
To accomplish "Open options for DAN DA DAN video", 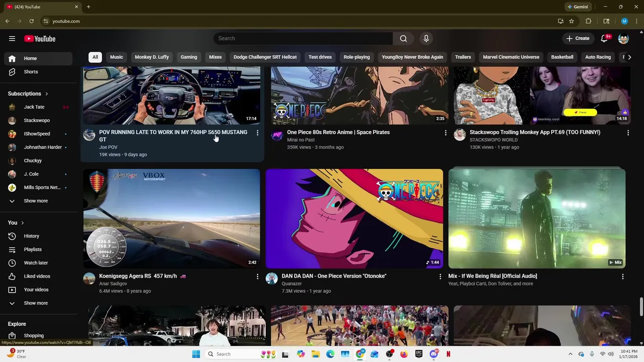I will (x=440, y=277).
